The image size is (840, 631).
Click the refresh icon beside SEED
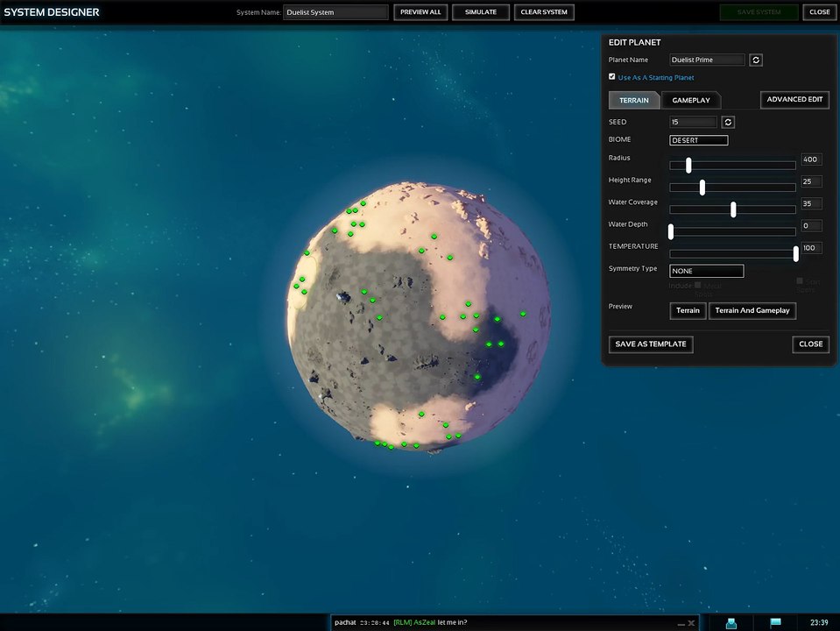[728, 122]
